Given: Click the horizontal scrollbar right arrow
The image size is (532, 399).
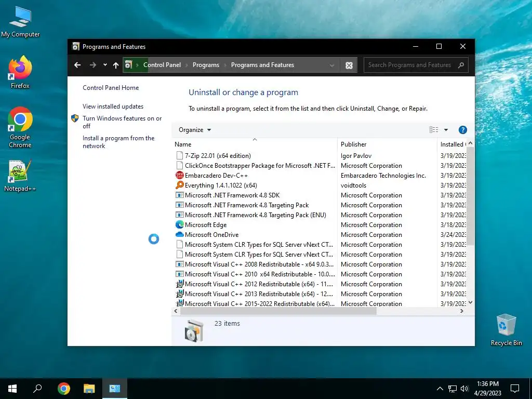Looking at the screenshot, I should (461, 311).
